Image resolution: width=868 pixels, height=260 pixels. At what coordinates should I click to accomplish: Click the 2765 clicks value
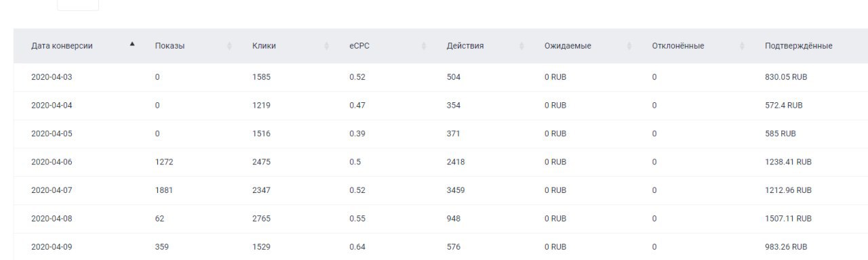261,219
